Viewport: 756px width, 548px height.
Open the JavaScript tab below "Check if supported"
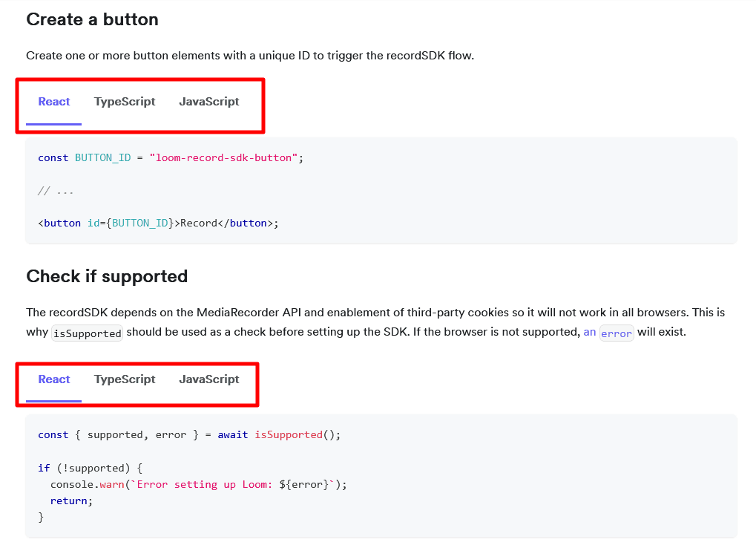click(x=208, y=379)
